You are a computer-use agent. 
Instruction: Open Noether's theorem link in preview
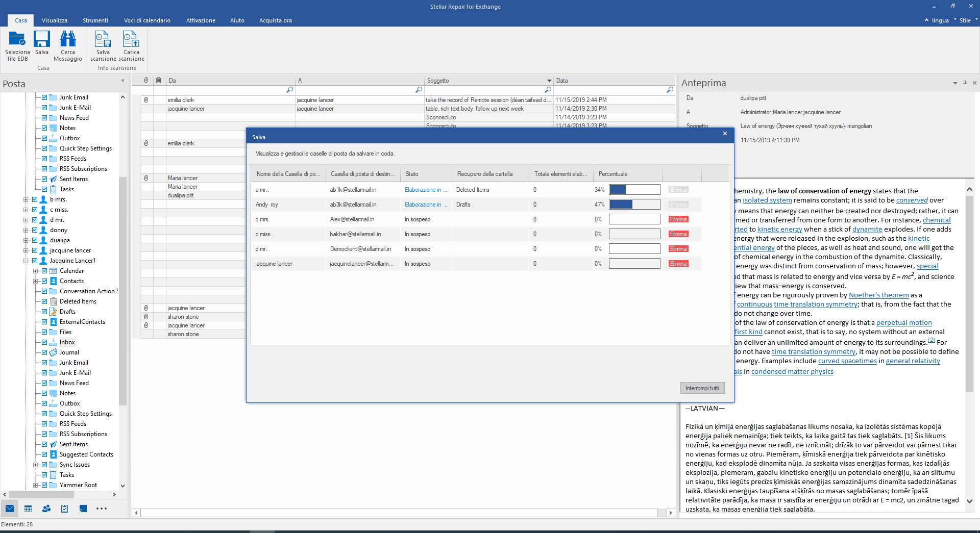coord(879,295)
